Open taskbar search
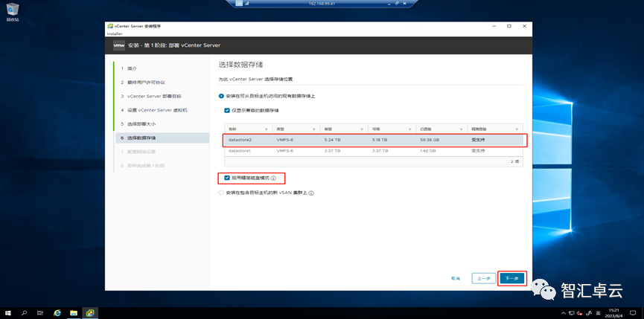 click(24, 313)
